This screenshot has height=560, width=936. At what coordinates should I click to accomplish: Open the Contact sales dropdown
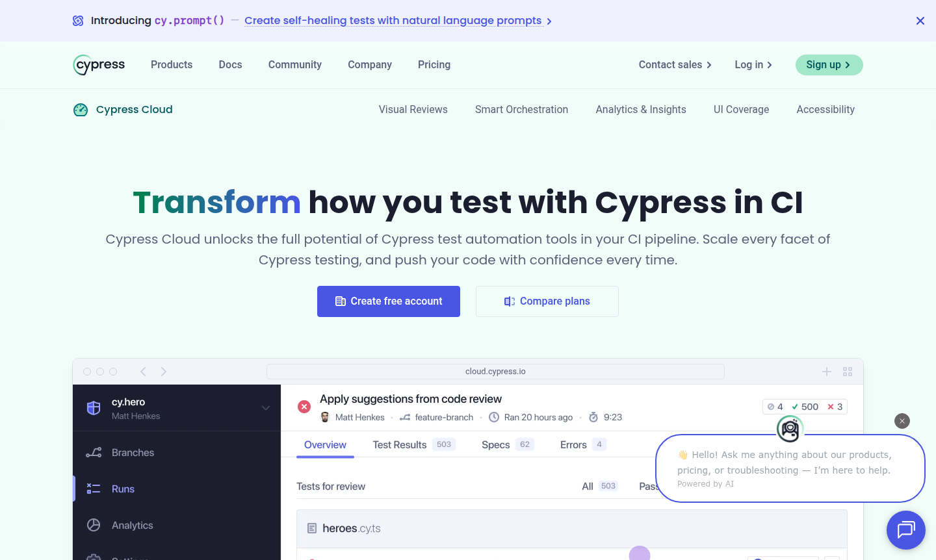click(675, 64)
